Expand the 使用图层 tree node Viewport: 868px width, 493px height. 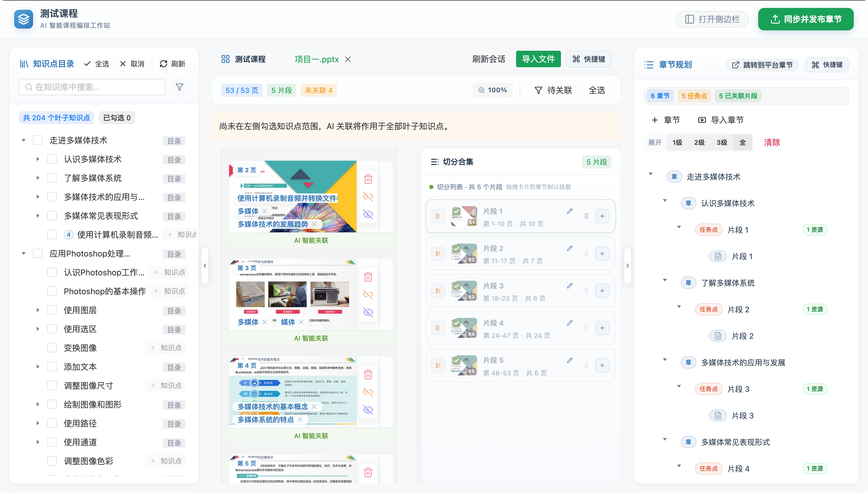click(x=37, y=310)
